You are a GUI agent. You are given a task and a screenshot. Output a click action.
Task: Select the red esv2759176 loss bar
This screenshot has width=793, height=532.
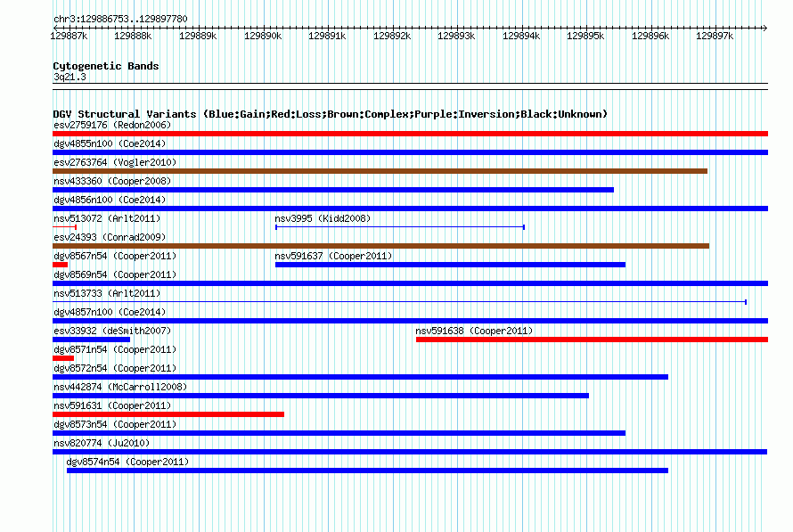click(x=410, y=134)
